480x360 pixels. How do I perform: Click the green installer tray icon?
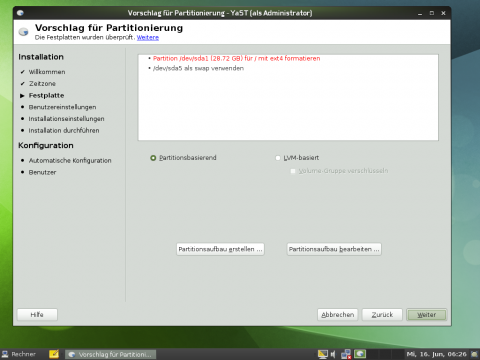pyautogui.click(x=360, y=354)
